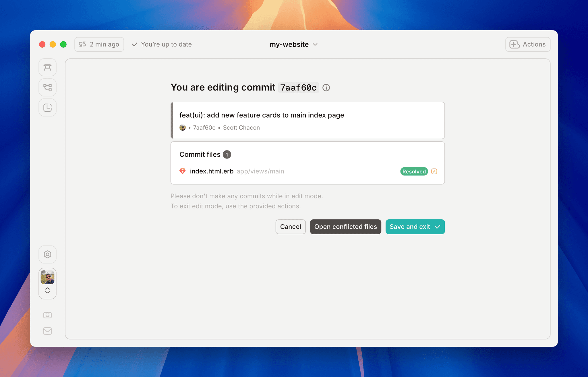Open the keyboard shortcuts icon
This screenshot has height=377, width=588.
pyautogui.click(x=47, y=315)
